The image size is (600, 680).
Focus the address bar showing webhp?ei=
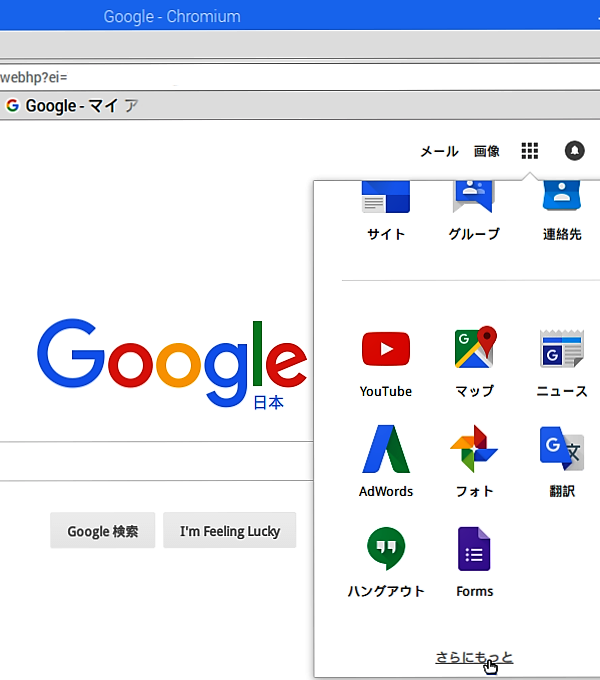[x=299, y=78]
